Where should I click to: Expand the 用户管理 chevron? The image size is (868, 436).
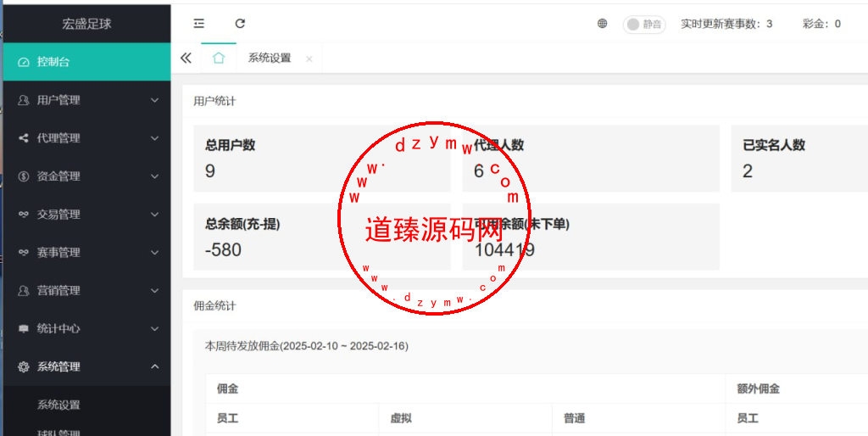pyautogui.click(x=155, y=100)
